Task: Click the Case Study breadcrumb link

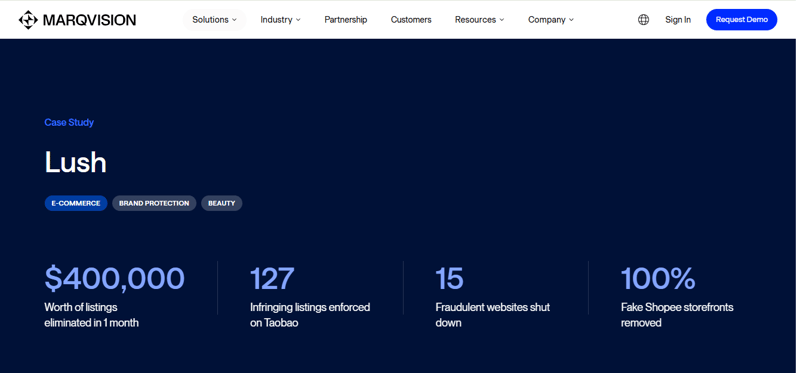Action: pos(69,122)
